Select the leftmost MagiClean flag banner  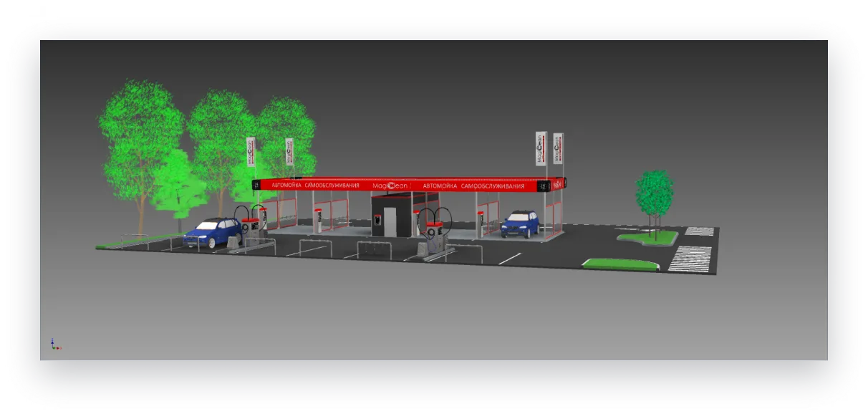click(251, 152)
